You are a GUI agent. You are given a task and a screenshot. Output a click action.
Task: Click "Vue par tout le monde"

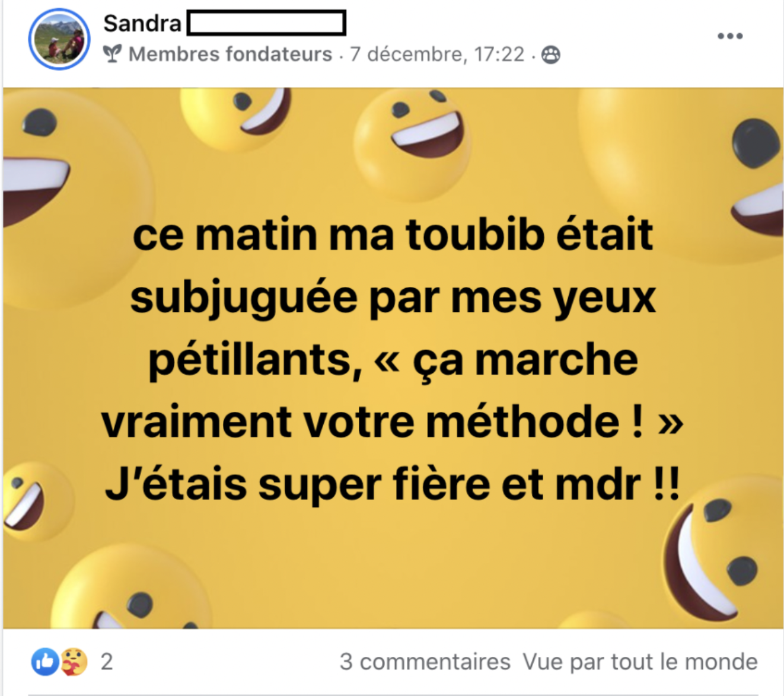click(x=640, y=662)
